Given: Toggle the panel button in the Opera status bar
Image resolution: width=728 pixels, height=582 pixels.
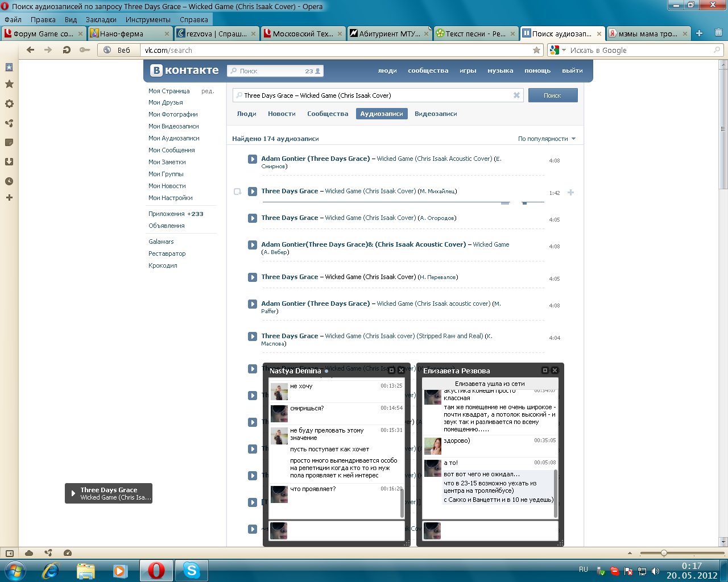Looking at the screenshot, I should click(x=9, y=553).
